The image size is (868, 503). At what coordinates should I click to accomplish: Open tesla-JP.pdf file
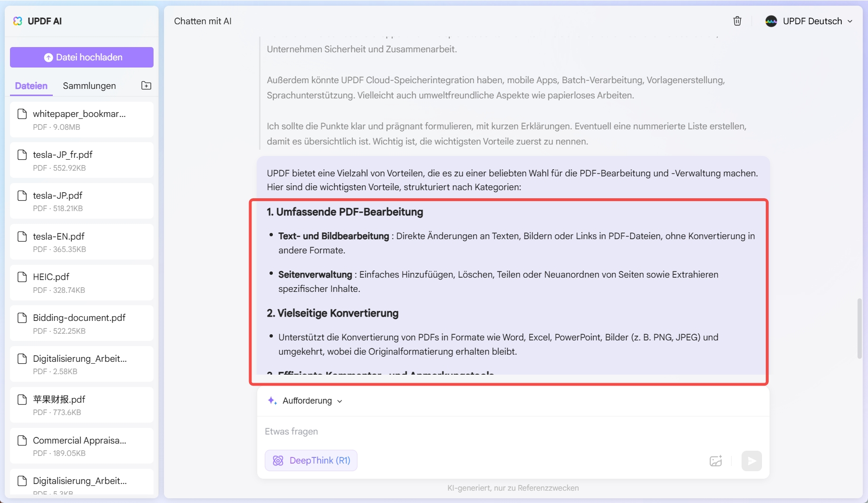[x=82, y=202]
